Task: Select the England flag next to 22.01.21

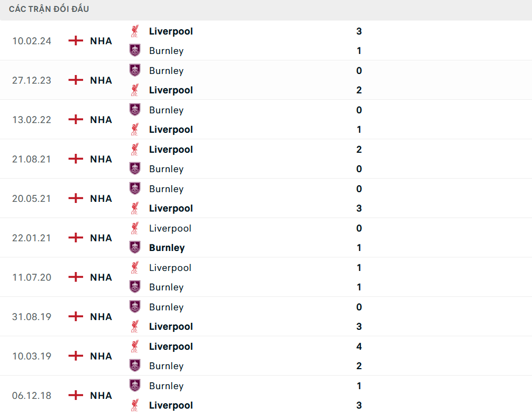Action: coord(76,237)
